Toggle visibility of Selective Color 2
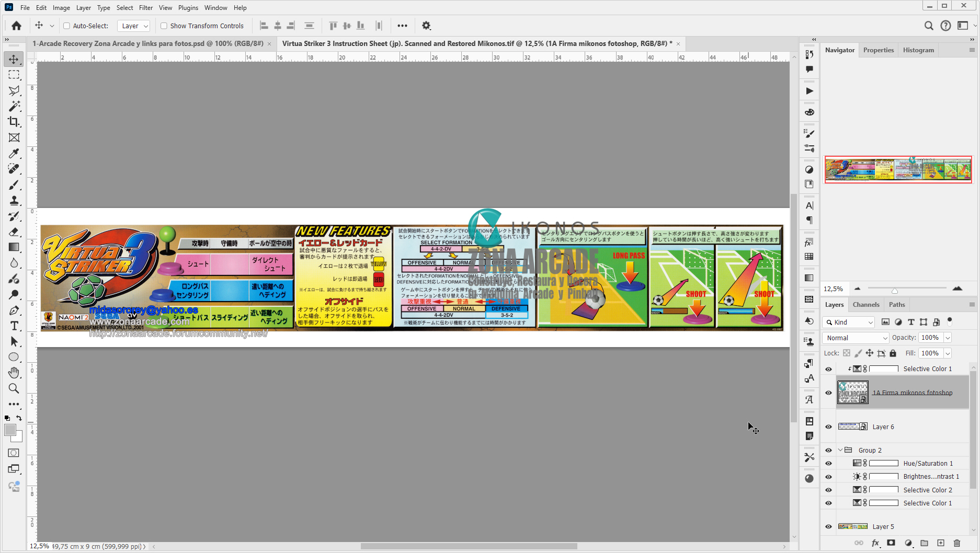 point(828,490)
